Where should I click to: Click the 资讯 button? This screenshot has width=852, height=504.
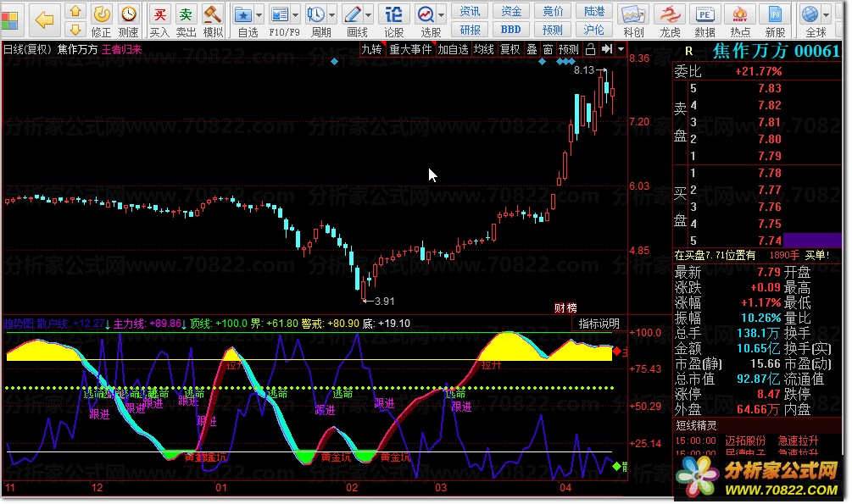470,11
